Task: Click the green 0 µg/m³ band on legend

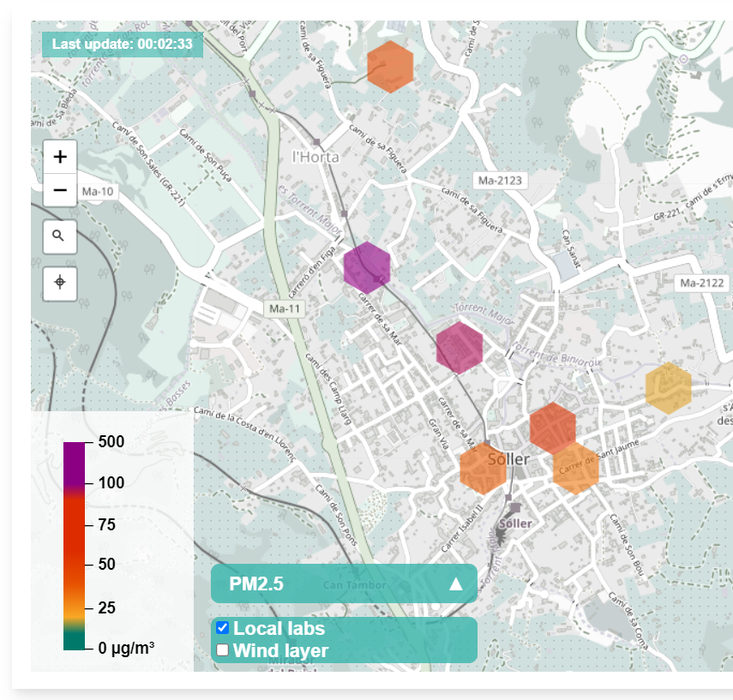Action: pos(75,639)
